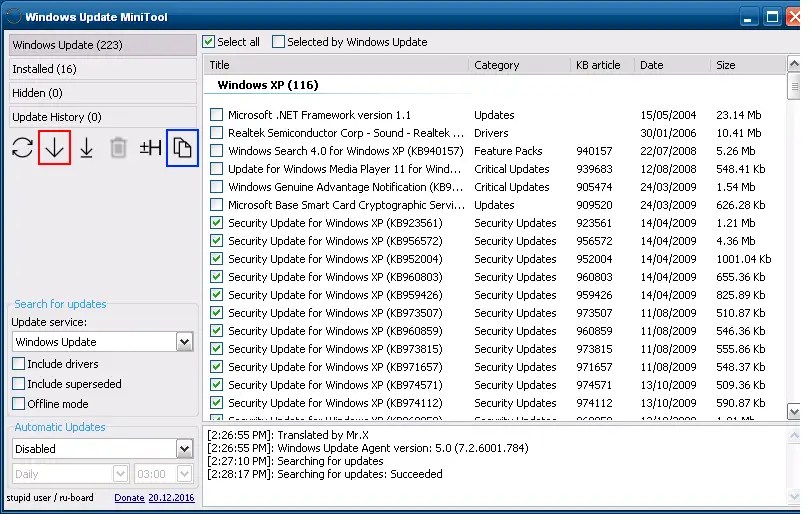Sort by the Size column header

[x=748, y=65]
